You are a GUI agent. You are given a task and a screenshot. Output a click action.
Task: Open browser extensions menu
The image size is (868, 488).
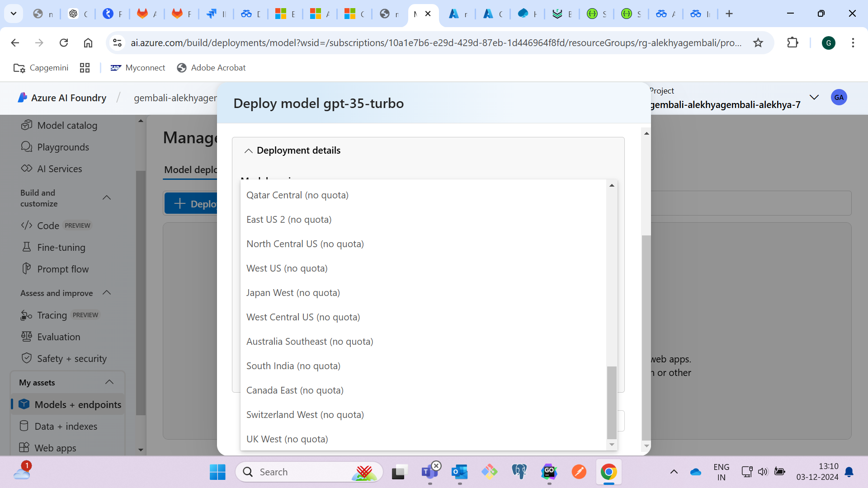(793, 42)
